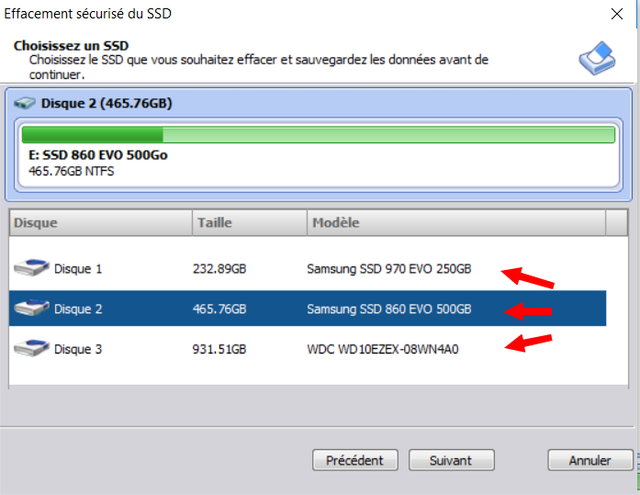Select the Disque 3 drive icon

tap(31, 348)
